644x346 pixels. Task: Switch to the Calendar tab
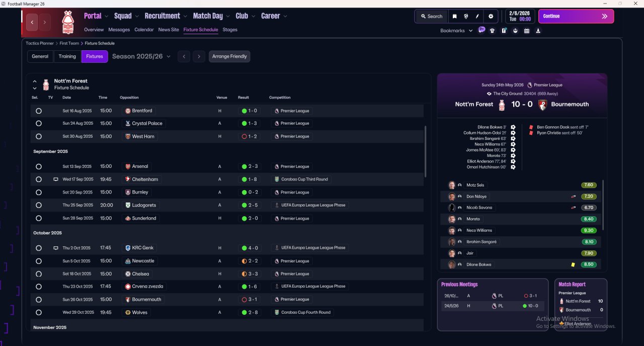pos(144,30)
